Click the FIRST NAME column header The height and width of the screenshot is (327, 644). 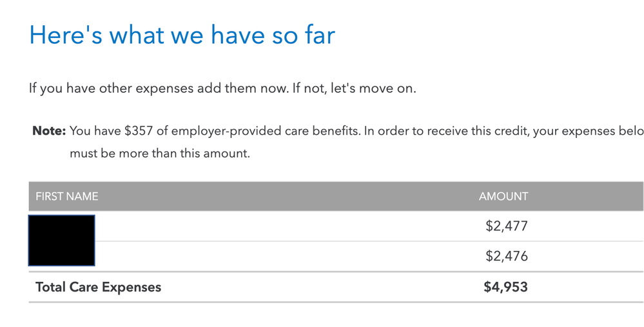[x=67, y=196]
